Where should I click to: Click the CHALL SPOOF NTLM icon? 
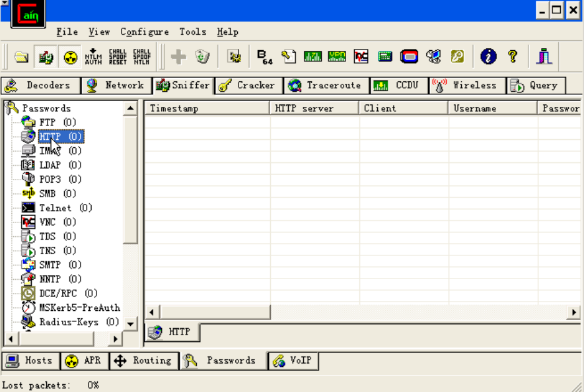pos(142,57)
